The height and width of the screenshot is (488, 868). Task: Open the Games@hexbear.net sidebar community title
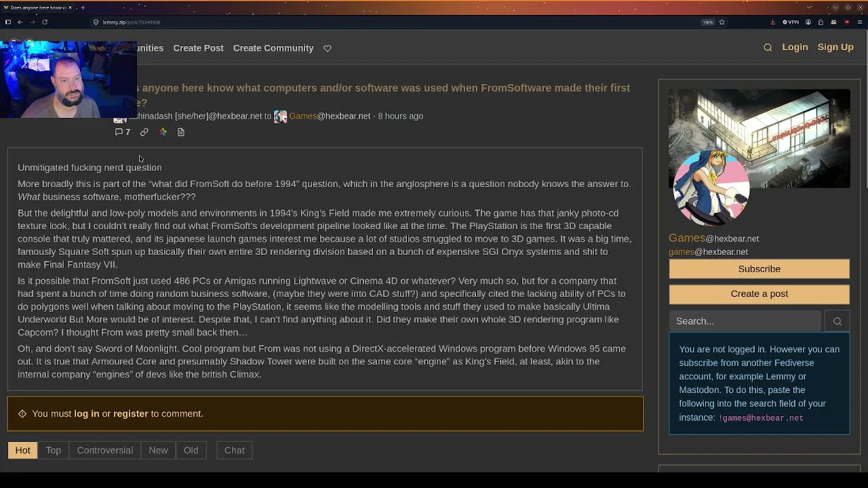click(x=713, y=238)
